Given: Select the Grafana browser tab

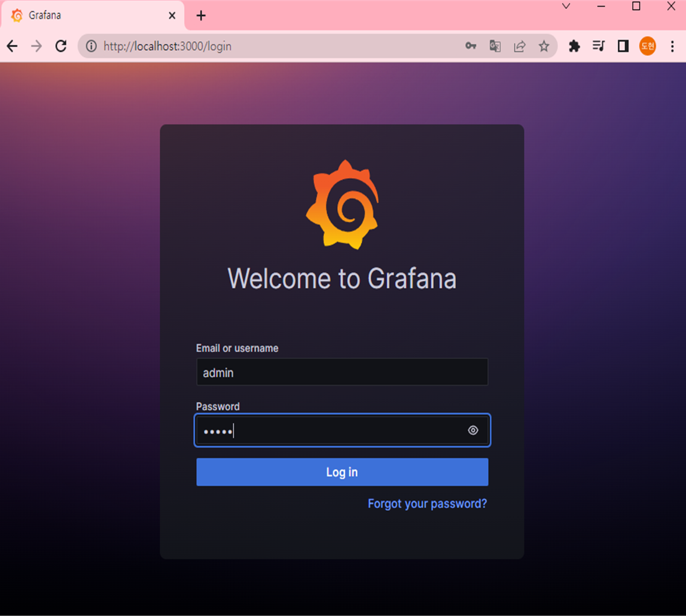Looking at the screenshot, I should point(92,16).
